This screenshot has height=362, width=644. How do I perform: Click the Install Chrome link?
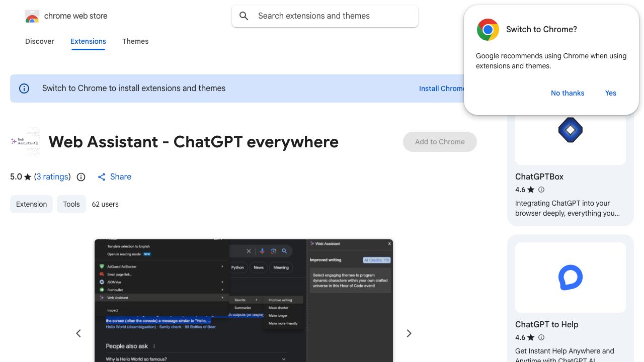441,88
